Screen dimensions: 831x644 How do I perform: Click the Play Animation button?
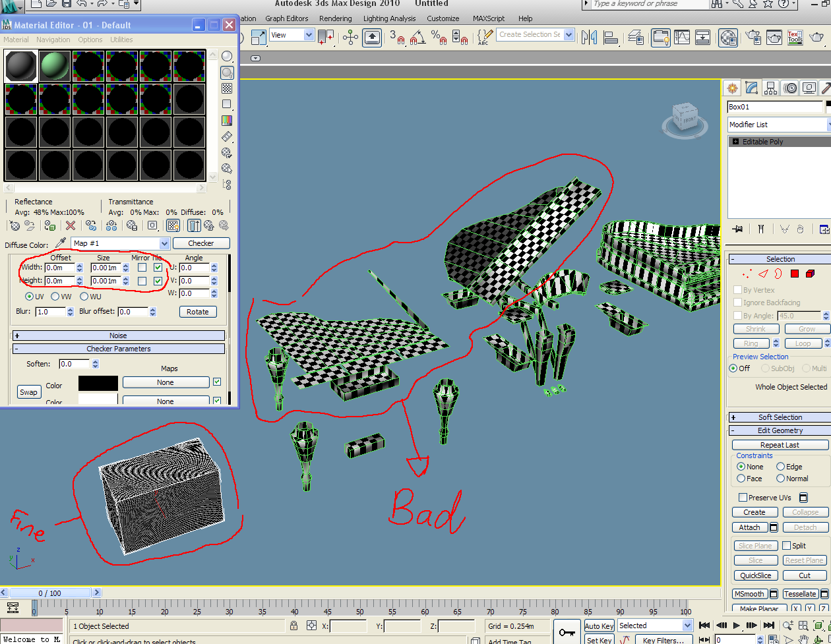pos(737,626)
